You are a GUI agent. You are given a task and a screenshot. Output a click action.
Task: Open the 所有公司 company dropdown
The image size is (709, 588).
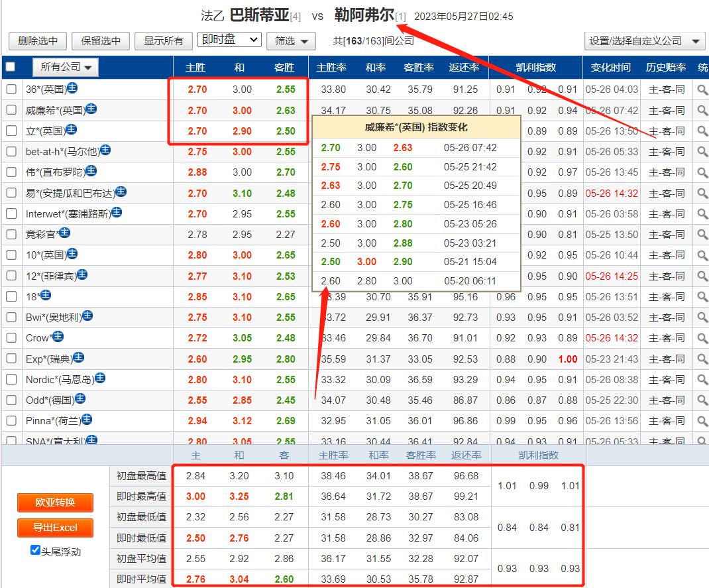66,68
